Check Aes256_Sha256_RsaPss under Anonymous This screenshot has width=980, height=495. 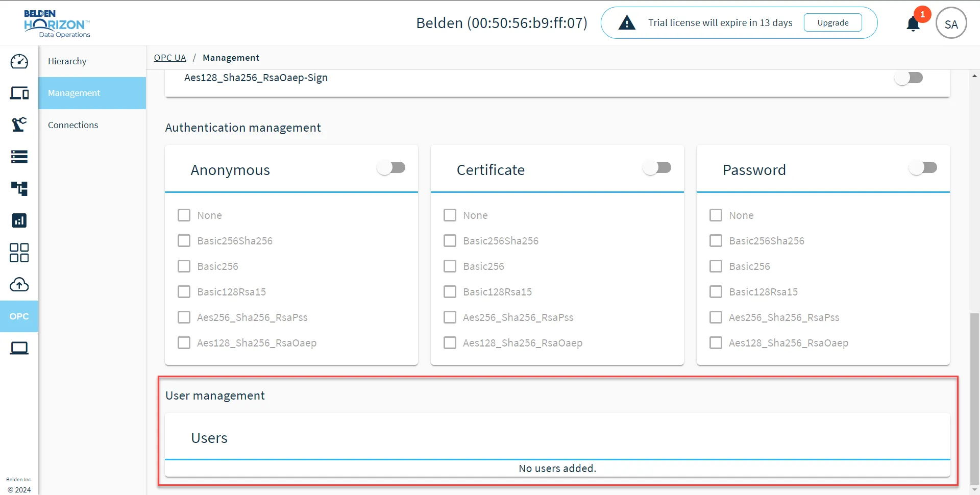pyautogui.click(x=184, y=317)
